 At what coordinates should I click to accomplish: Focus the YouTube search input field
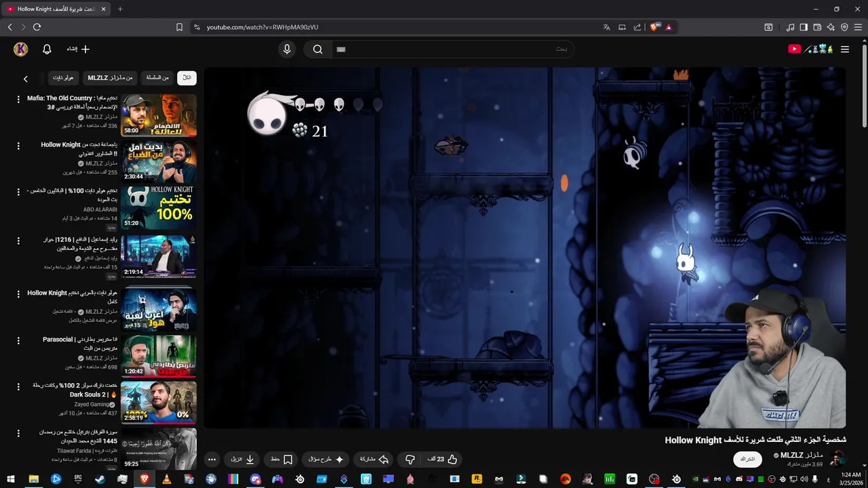coord(452,49)
